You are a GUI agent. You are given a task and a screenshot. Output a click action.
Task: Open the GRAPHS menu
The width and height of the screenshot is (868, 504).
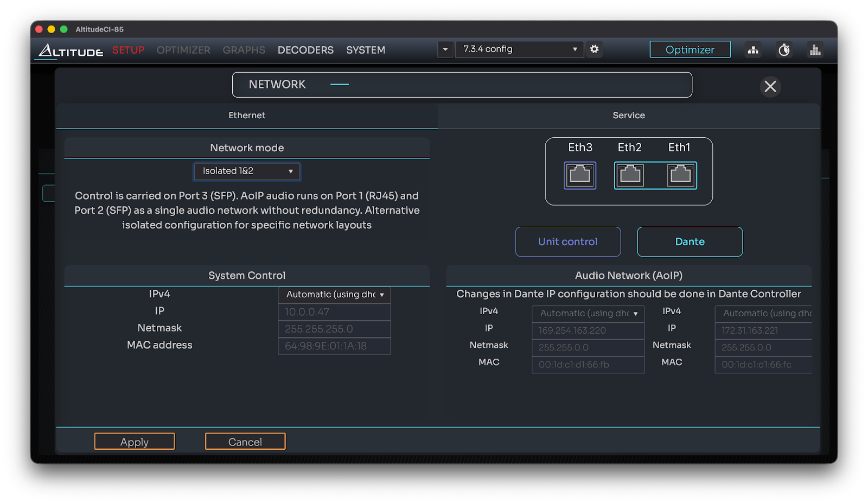pos(244,50)
